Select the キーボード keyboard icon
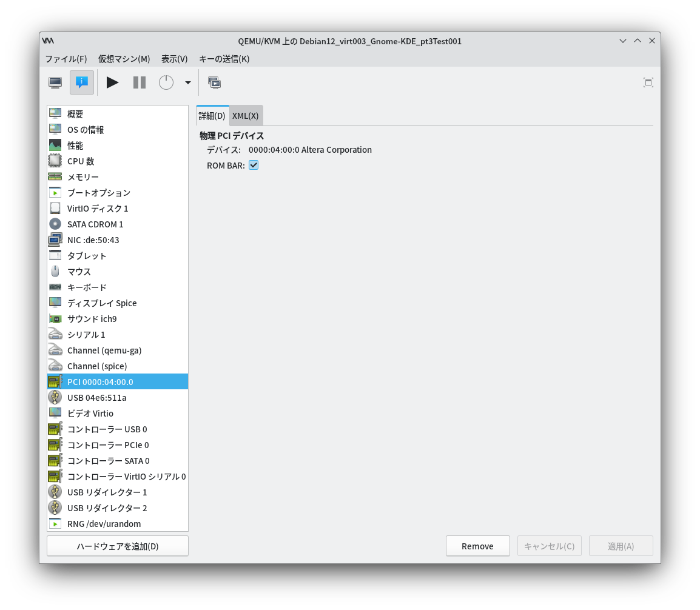 coord(55,287)
